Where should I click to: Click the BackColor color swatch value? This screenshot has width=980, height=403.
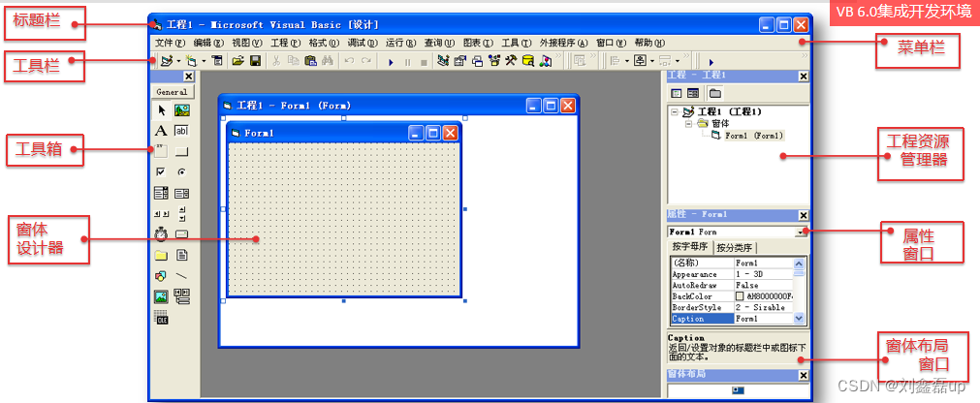point(740,296)
